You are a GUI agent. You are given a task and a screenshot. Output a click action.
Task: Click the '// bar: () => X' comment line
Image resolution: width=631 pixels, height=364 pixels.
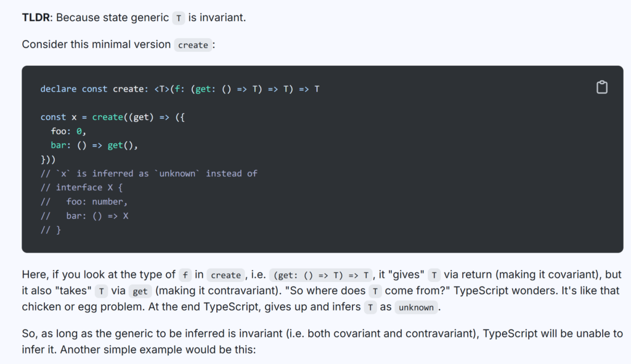[84, 216]
